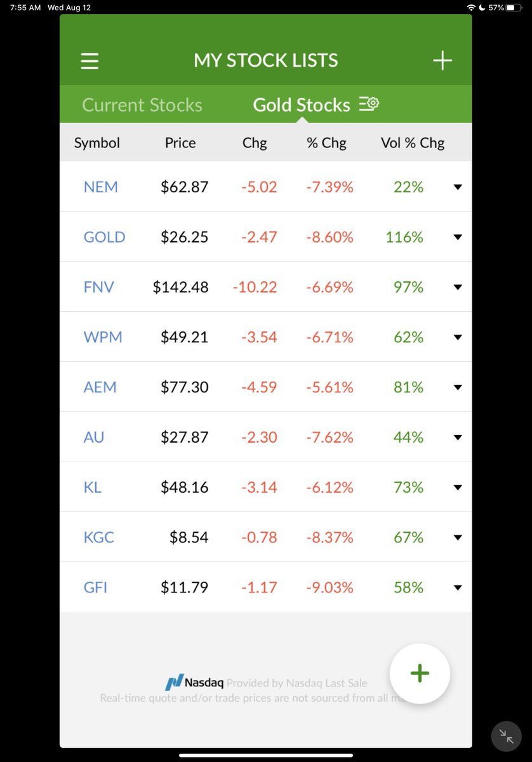Click the collapse arrows icon
Image resolution: width=532 pixels, height=762 pixels.
[x=507, y=736]
